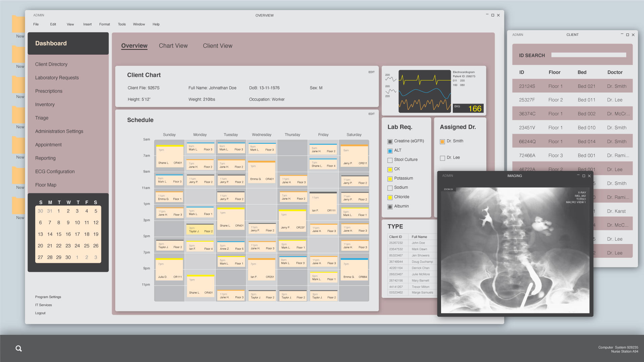Image resolution: width=644 pixels, height=362 pixels.
Task: Toggle the Sodium lab request checkbox
Action: click(x=390, y=188)
